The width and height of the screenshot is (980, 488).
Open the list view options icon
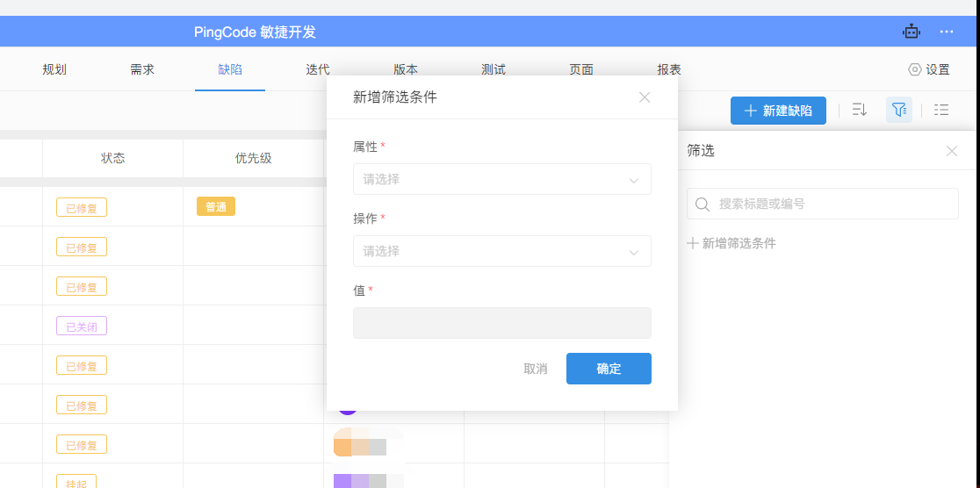(941, 110)
